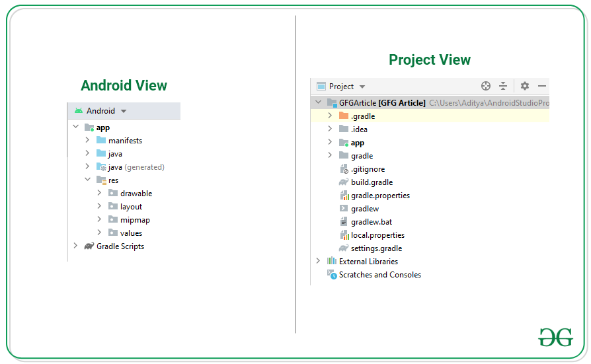591x364 pixels.
Task: Select the local.properties file
Action: point(377,235)
